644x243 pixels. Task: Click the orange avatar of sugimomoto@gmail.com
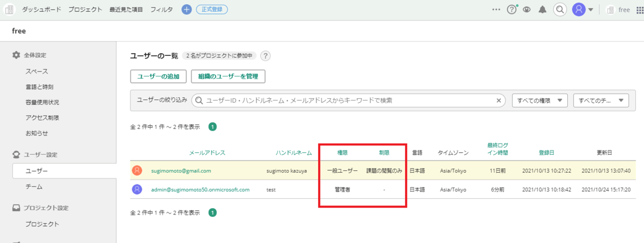[137, 170]
